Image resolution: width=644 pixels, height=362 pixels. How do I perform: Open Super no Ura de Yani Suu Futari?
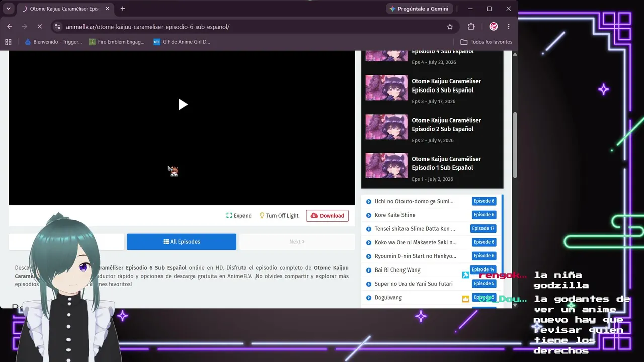pos(414,284)
